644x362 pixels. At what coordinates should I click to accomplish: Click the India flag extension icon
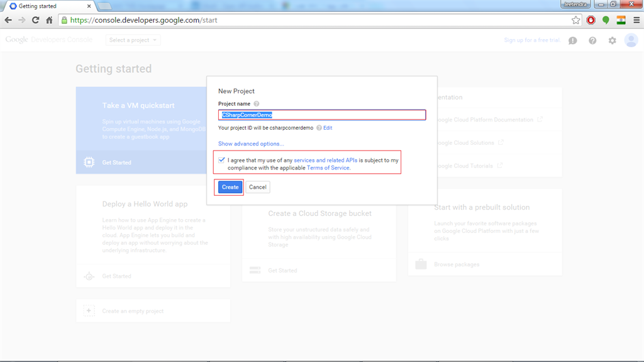621,20
